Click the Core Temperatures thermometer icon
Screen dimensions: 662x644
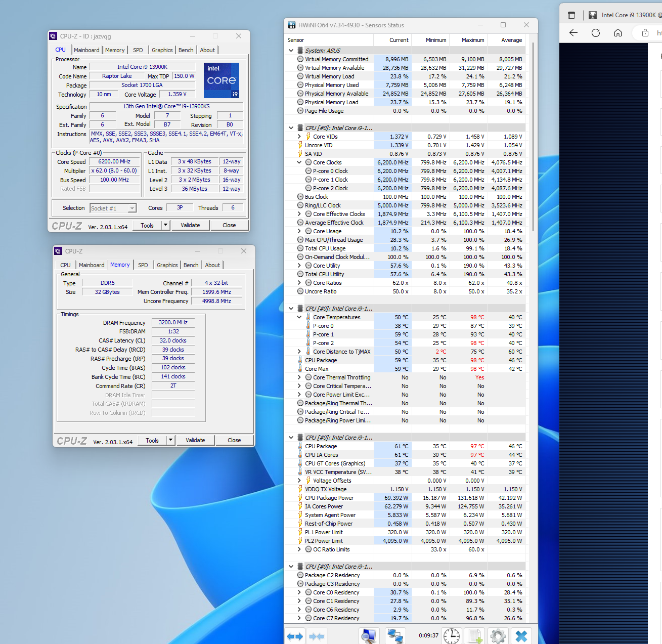pyautogui.click(x=308, y=317)
